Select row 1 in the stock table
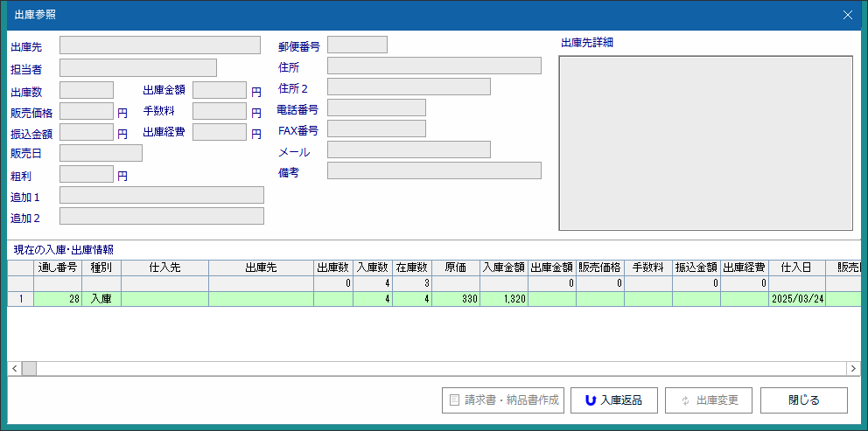The height and width of the screenshot is (431, 868). tap(20, 299)
